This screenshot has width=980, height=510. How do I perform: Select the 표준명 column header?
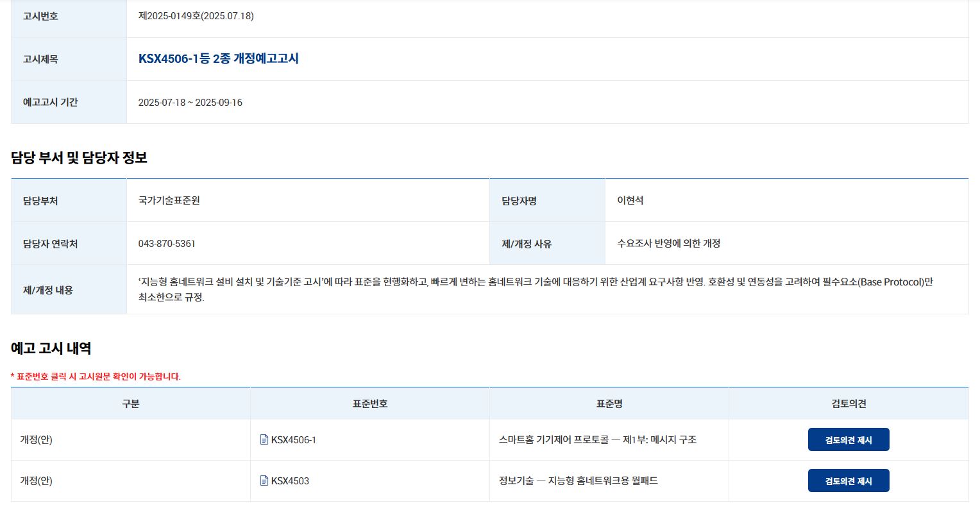pyautogui.click(x=609, y=404)
